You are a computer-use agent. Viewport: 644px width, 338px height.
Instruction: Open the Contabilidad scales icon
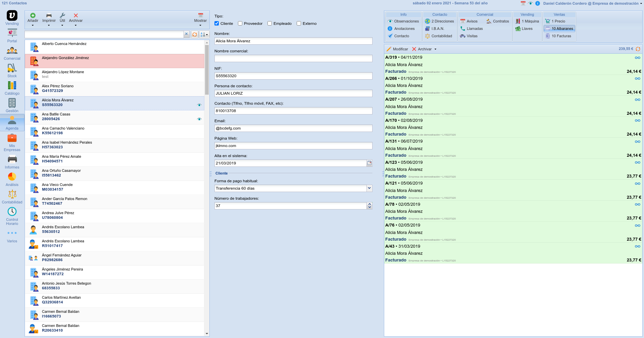(12, 194)
